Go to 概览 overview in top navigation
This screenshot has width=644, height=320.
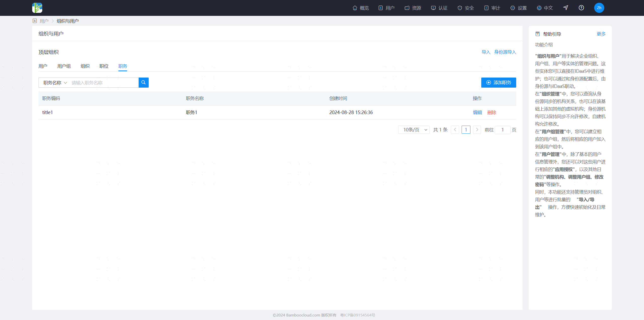coord(360,8)
